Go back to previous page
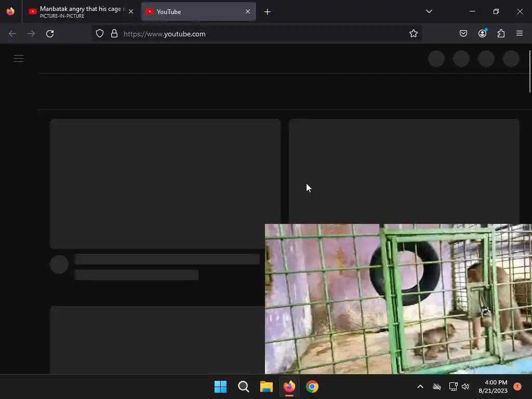This screenshot has width=532, height=399. pyautogui.click(x=12, y=34)
